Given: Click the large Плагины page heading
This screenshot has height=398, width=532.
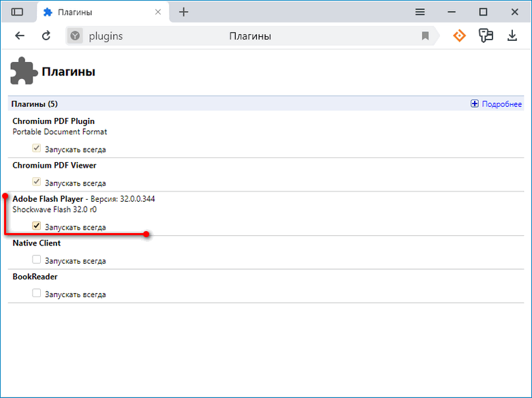Looking at the screenshot, I should click(x=69, y=72).
